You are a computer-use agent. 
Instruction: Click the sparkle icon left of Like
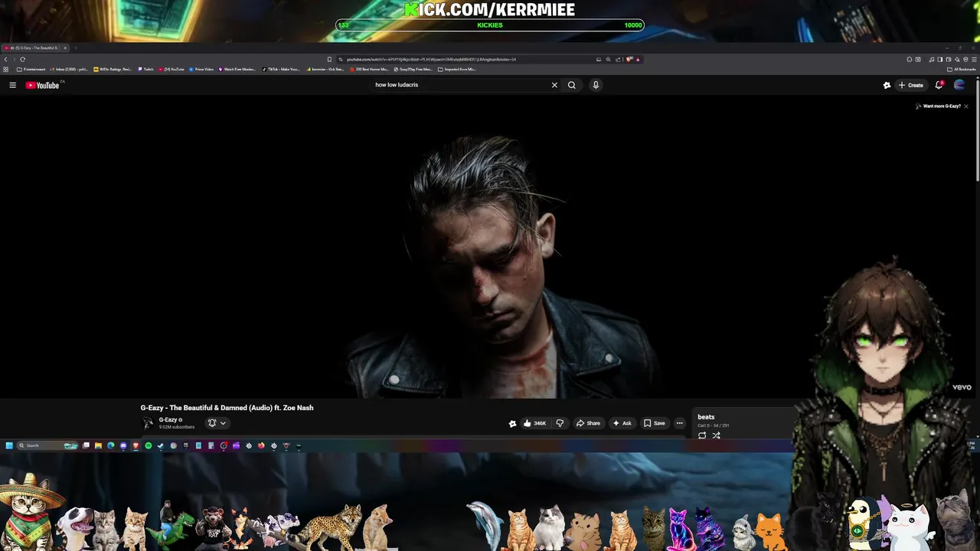tap(512, 423)
